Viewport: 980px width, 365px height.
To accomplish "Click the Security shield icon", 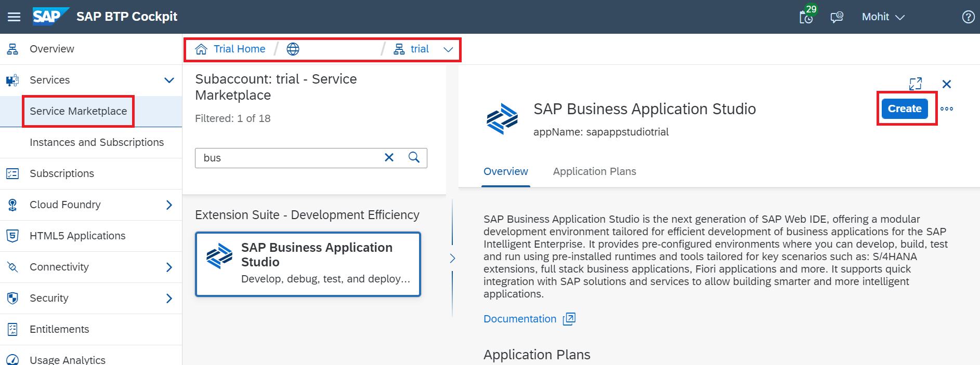I will 12,298.
